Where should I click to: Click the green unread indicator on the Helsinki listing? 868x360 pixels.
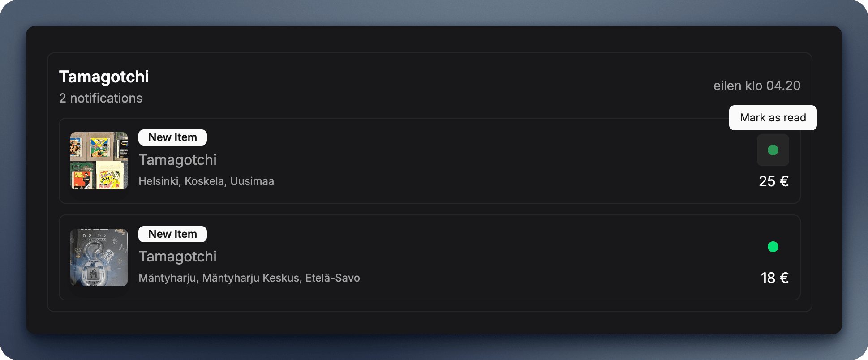click(773, 150)
